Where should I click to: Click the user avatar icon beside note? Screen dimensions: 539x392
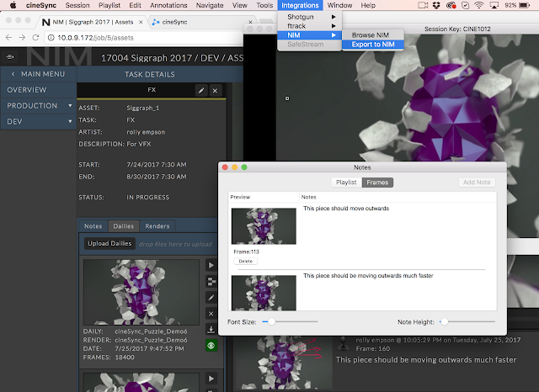point(343,343)
